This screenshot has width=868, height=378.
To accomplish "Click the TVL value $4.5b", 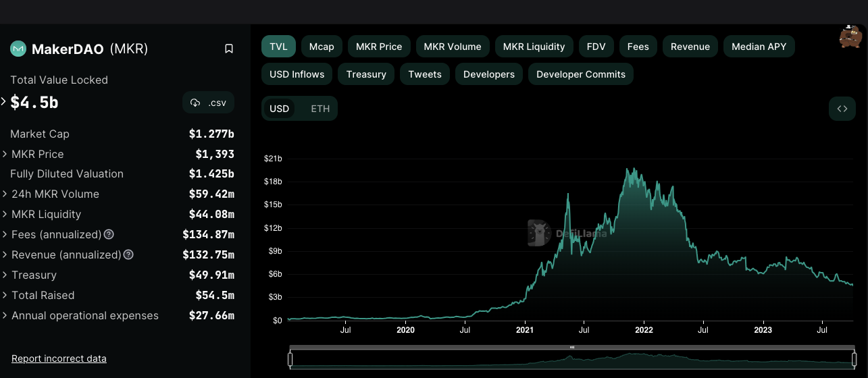I will coord(34,103).
